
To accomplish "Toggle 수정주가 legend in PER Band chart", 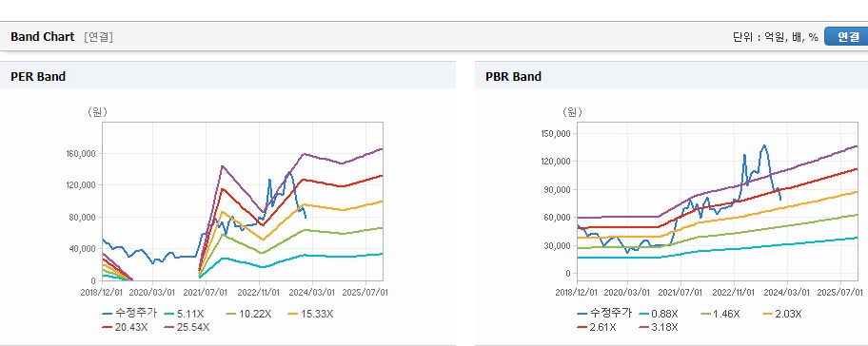I will 129,314.
